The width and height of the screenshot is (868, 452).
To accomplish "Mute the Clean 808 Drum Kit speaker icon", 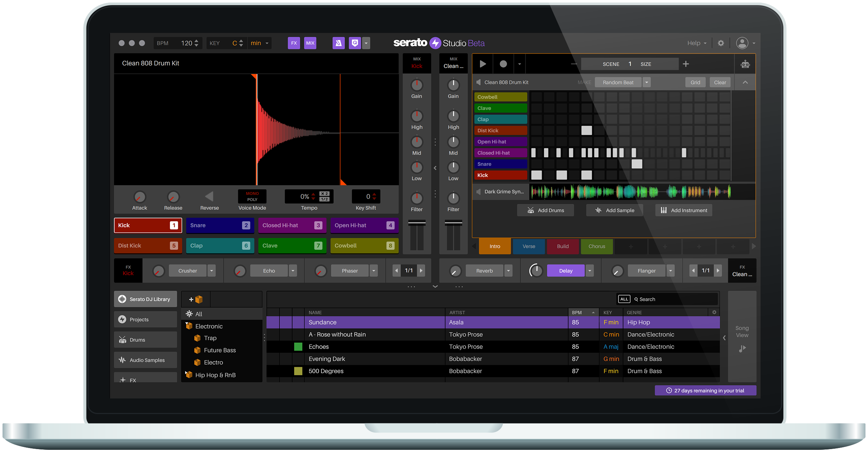I will (x=479, y=82).
